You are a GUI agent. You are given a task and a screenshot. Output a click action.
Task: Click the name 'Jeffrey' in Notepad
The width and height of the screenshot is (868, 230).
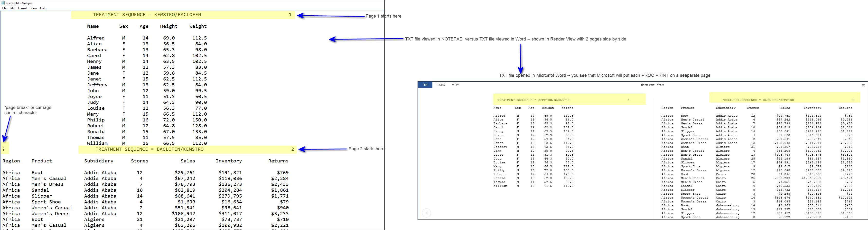pyautogui.click(x=97, y=85)
